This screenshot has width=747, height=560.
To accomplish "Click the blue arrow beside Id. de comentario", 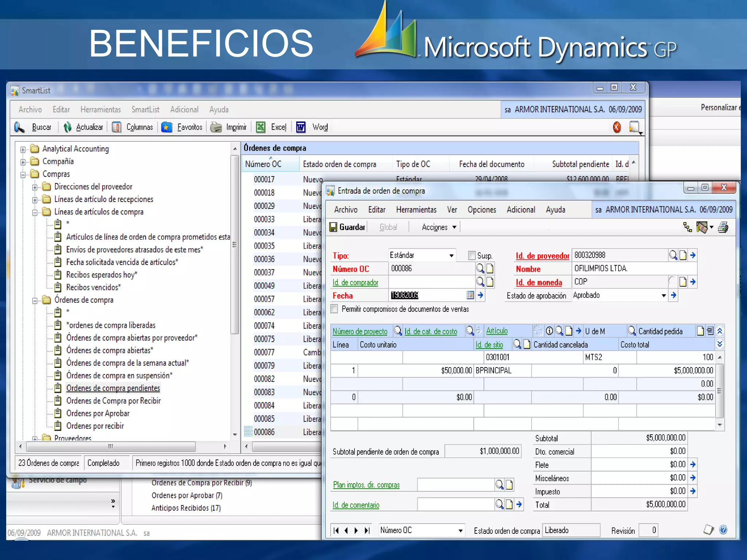I will coord(519,505).
